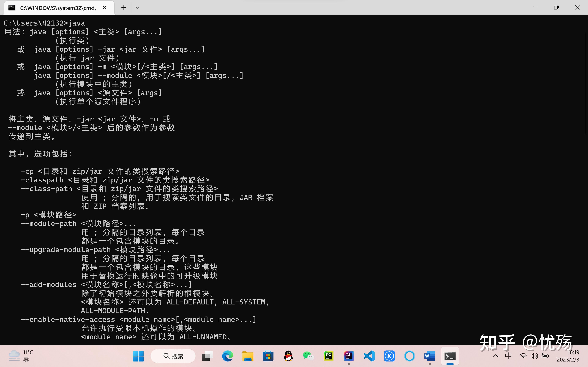Open Task View from taskbar
The height and width of the screenshot is (367, 588).
click(x=207, y=356)
